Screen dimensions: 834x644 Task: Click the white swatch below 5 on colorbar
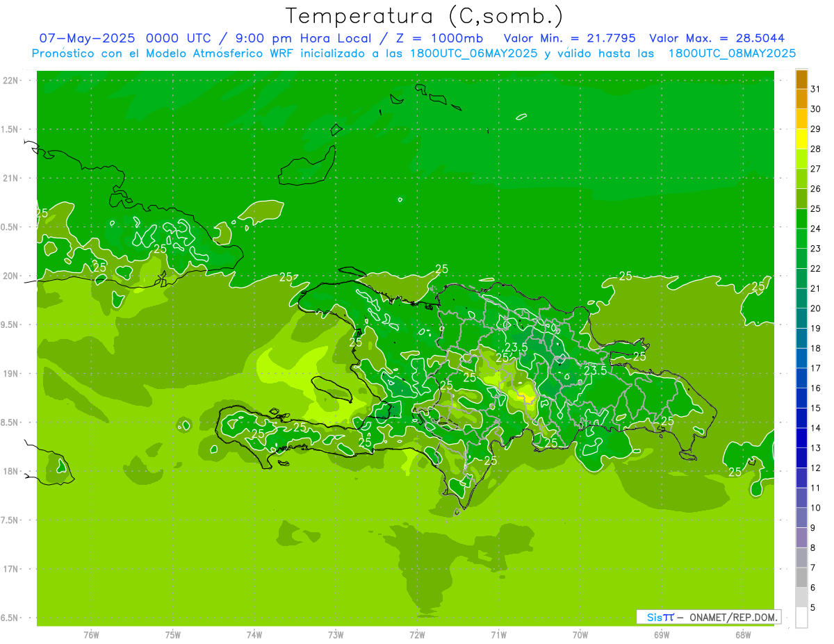pos(801,618)
